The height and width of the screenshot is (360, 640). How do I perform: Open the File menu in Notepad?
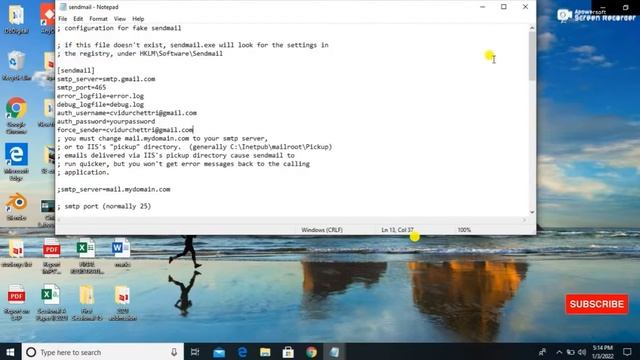pyautogui.click(x=62, y=19)
